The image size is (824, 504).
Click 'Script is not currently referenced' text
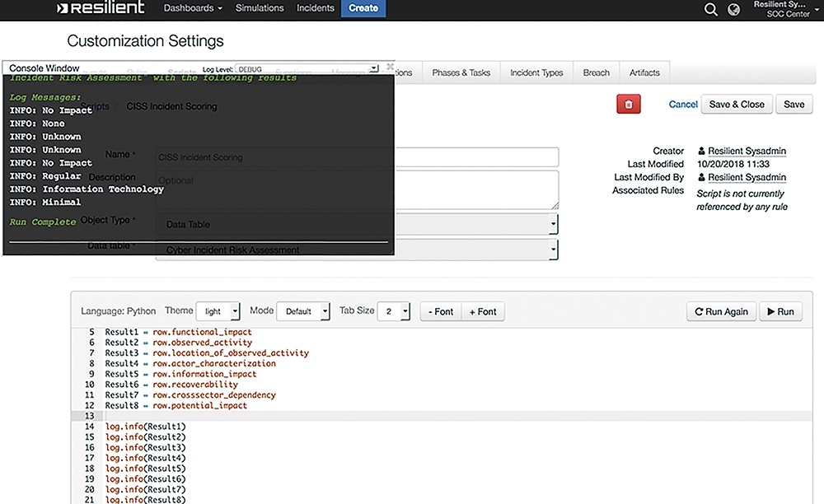coord(742,200)
